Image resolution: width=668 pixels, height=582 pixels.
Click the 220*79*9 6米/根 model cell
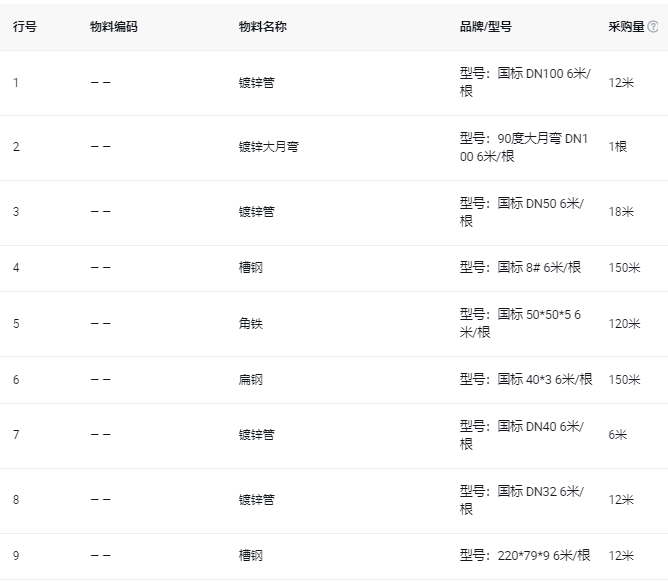click(525, 556)
